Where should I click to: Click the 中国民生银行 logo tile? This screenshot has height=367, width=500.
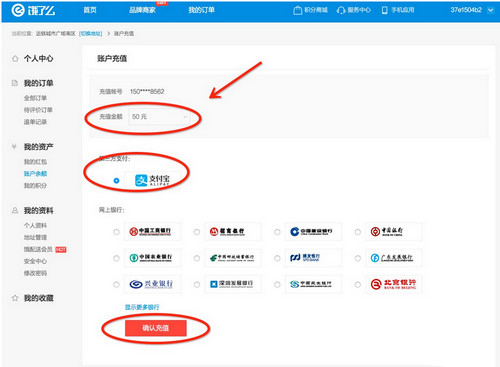pyautogui.click(x=313, y=284)
